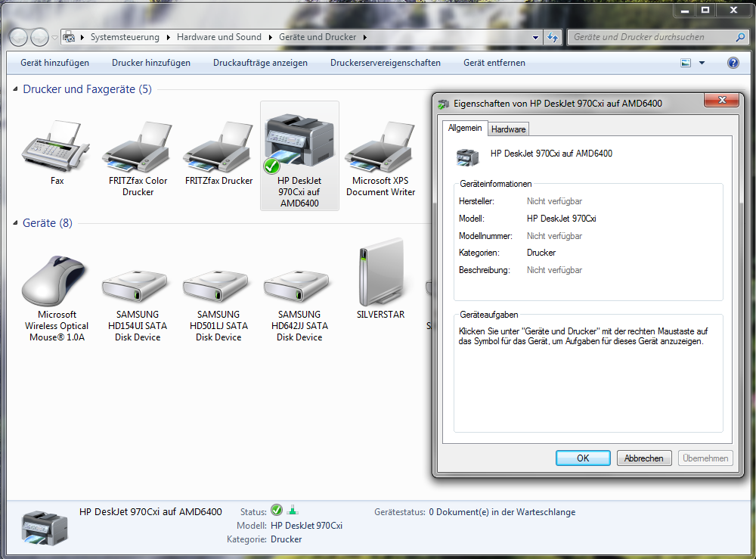Click the Geräteaufgaben description text
Screen dimensions: 756x559
pyautogui.click(x=583, y=336)
